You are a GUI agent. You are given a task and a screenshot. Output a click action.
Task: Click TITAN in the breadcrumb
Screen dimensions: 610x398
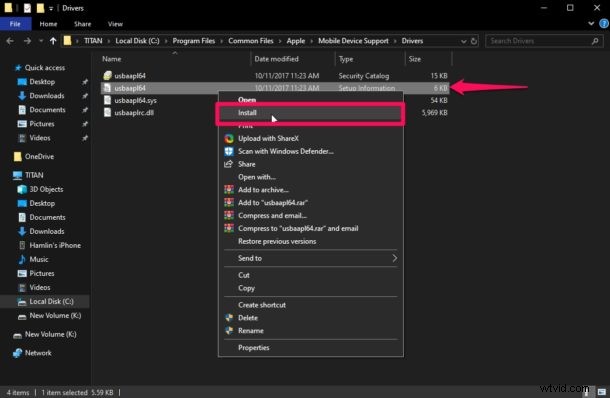tap(93, 41)
